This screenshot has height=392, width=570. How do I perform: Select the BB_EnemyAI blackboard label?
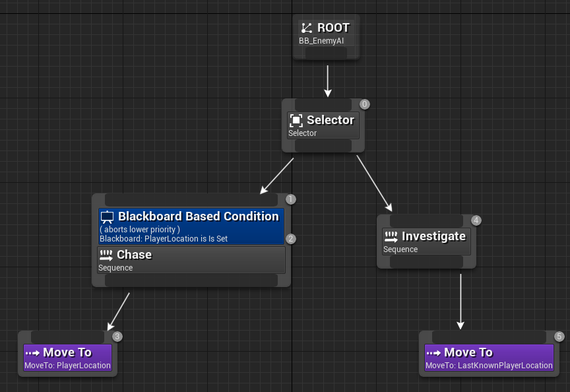pos(321,41)
